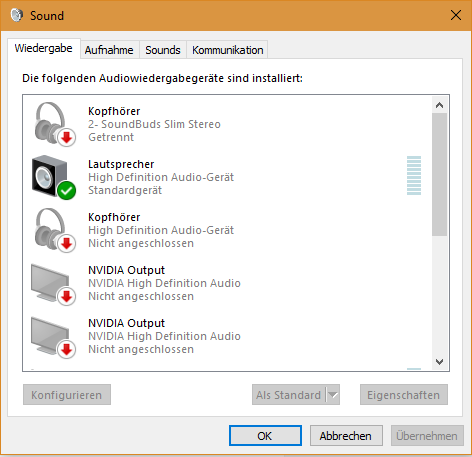The width and height of the screenshot is (472, 457).
Task: Open the Sounds tab
Action: pos(163,50)
